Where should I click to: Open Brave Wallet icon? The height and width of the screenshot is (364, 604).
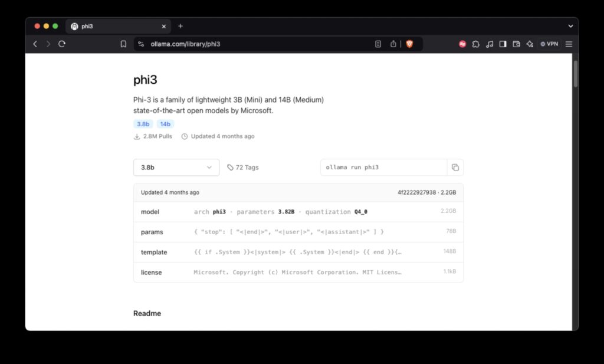coord(516,44)
